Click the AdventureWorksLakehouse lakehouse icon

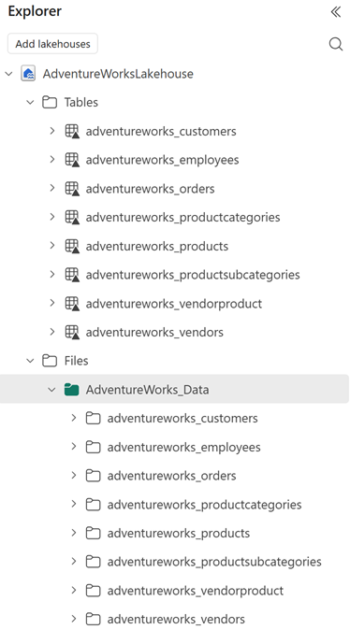pyautogui.click(x=28, y=74)
